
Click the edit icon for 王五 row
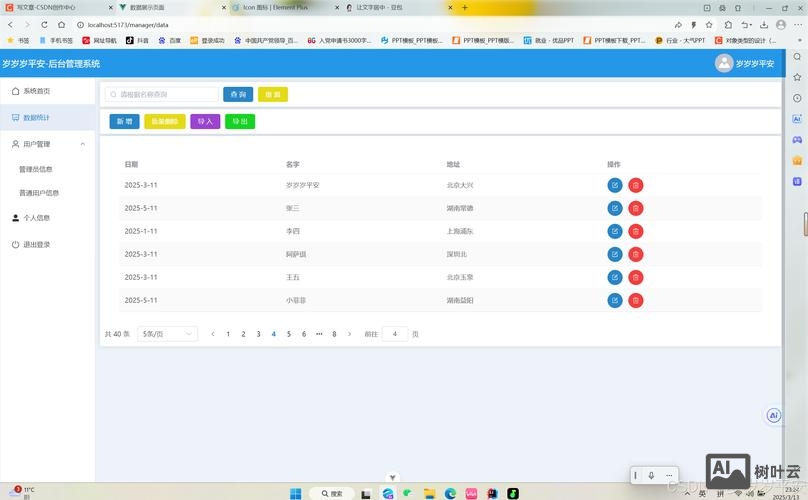[x=614, y=277]
